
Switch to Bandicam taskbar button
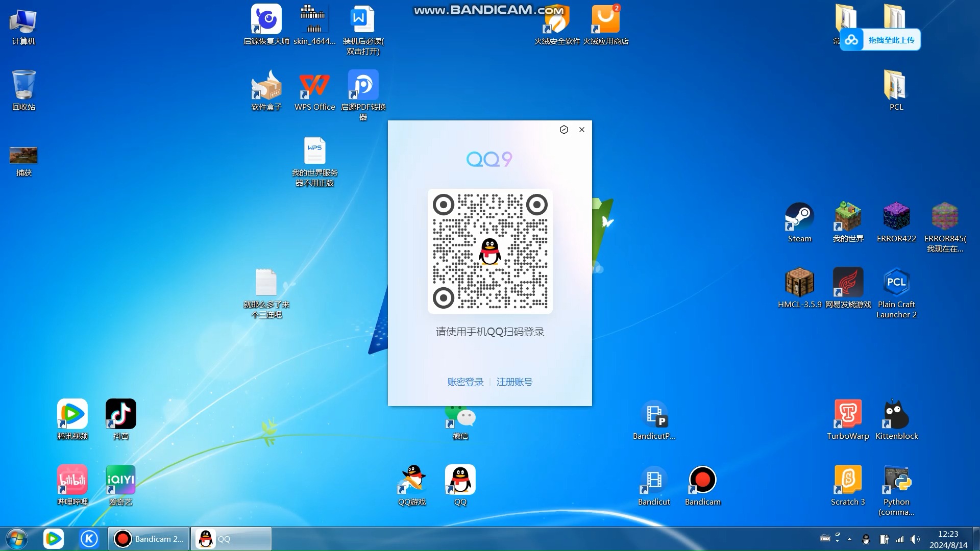point(149,539)
